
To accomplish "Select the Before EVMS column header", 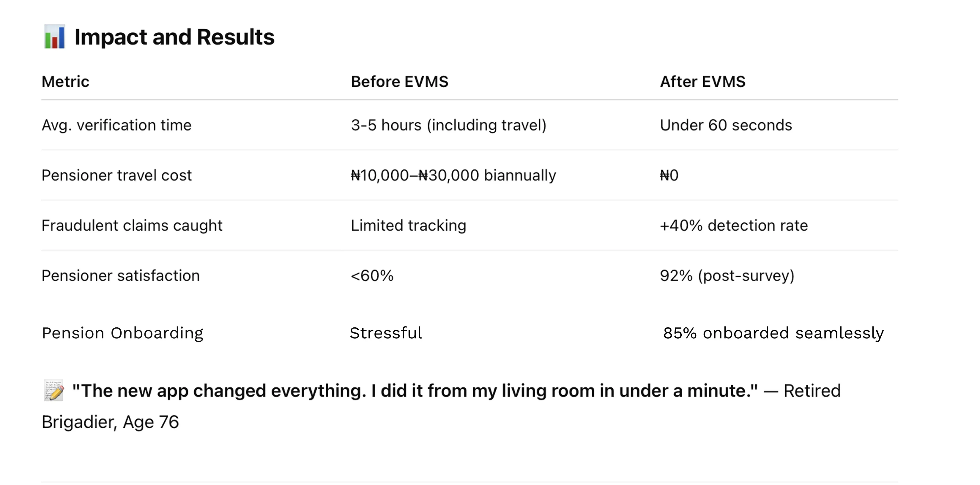I will tap(399, 82).
